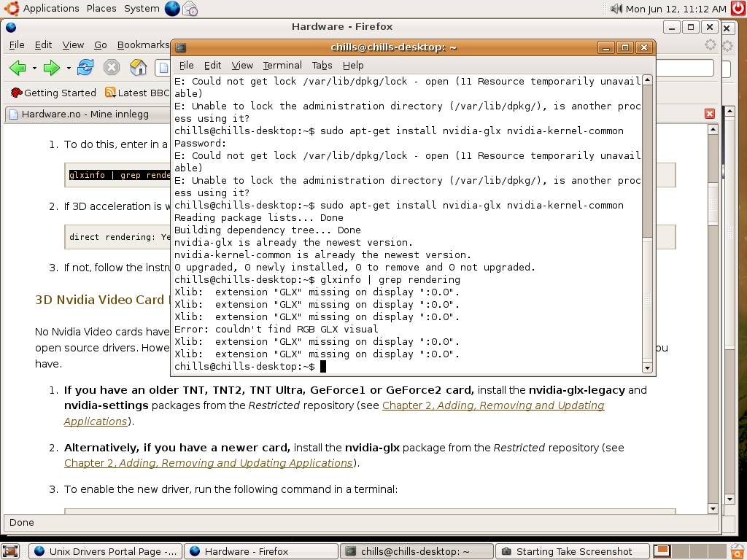Open the Terminal menu in the terminal window
Viewport: 747px width, 560px height.
pyautogui.click(x=282, y=65)
